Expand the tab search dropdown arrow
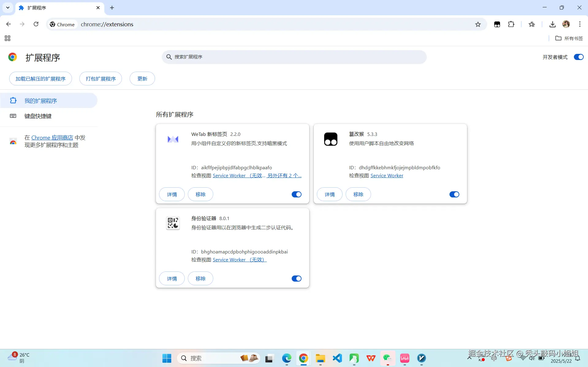 8,8
